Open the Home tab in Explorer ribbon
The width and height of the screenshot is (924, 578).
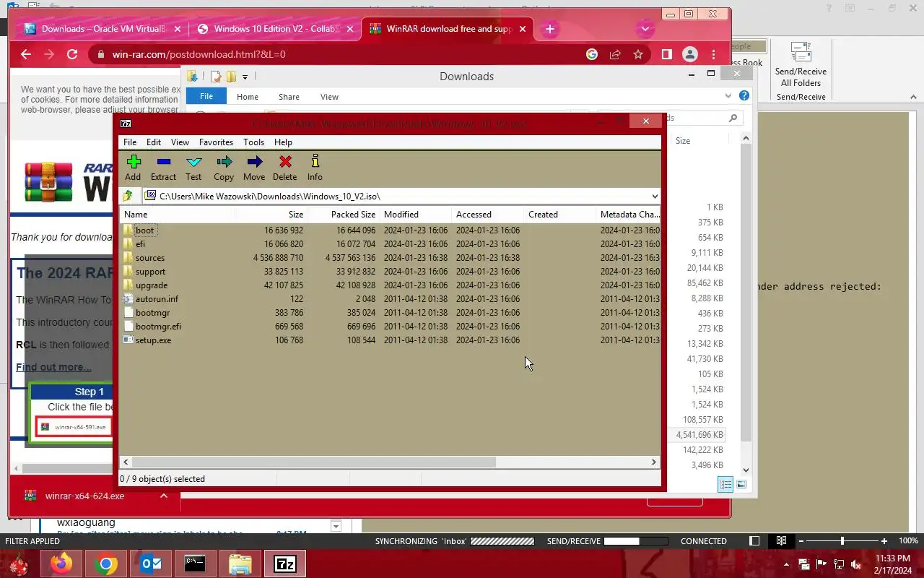[247, 96]
